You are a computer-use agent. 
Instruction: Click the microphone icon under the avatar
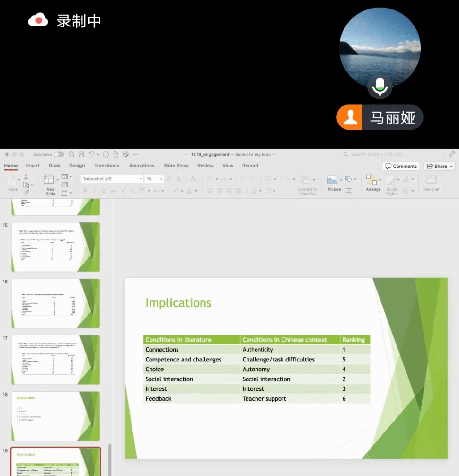click(x=380, y=87)
